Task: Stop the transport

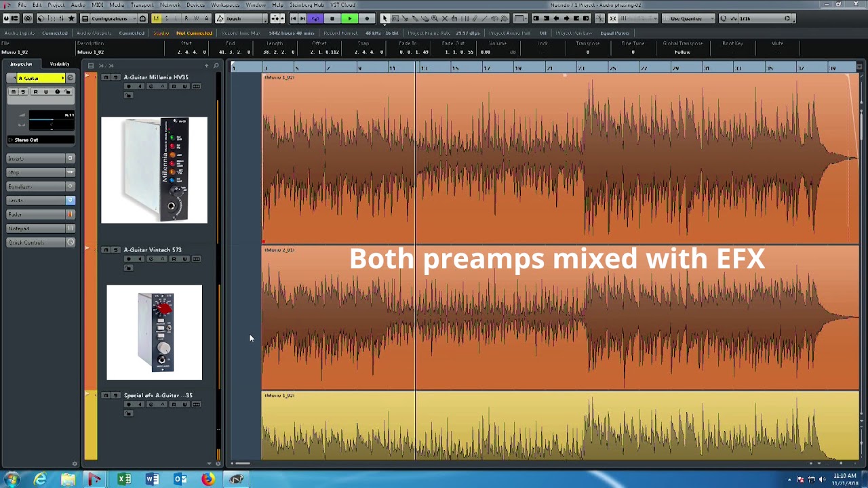Action: (332, 18)
